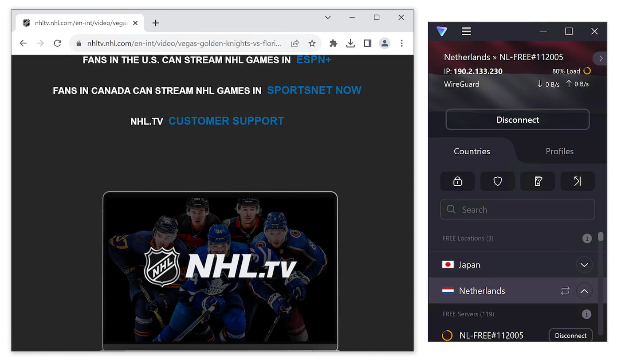Click the VPN Search field

click(x=517, y=210)
